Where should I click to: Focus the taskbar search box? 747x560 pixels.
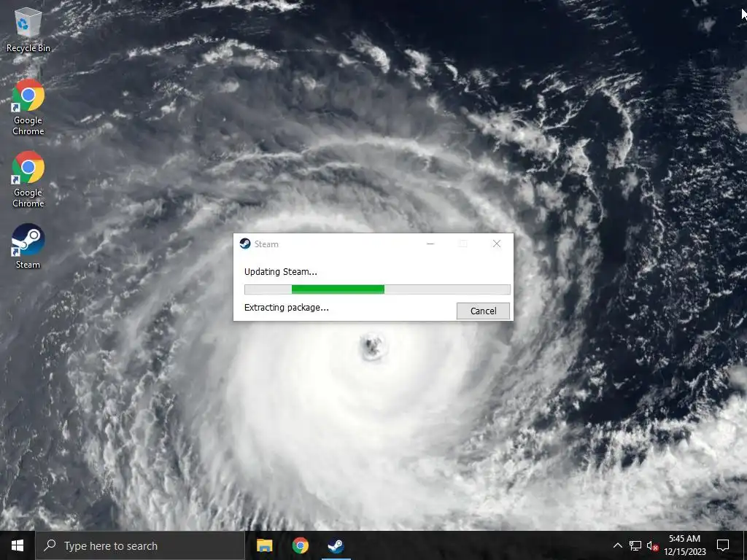coord(140,545)
